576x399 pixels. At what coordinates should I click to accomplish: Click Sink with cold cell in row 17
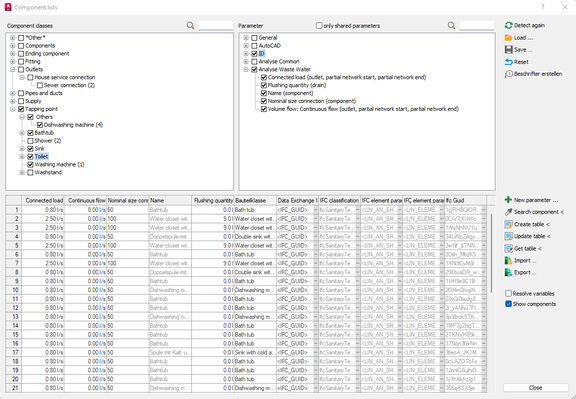255,352
